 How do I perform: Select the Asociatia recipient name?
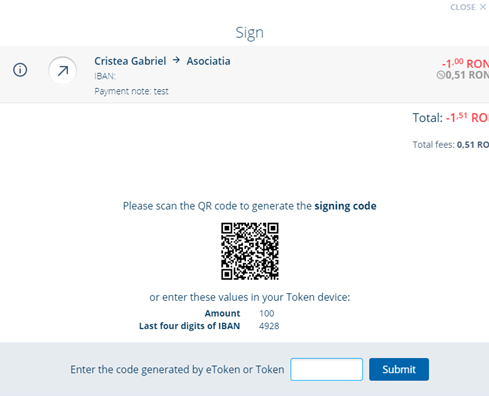point(208,61)
